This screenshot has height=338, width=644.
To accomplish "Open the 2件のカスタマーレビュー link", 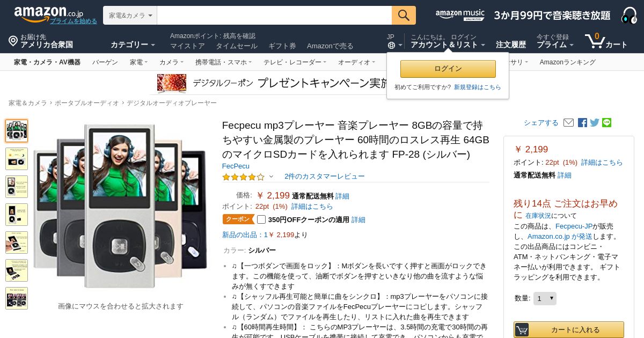I will tap(324, 177).
